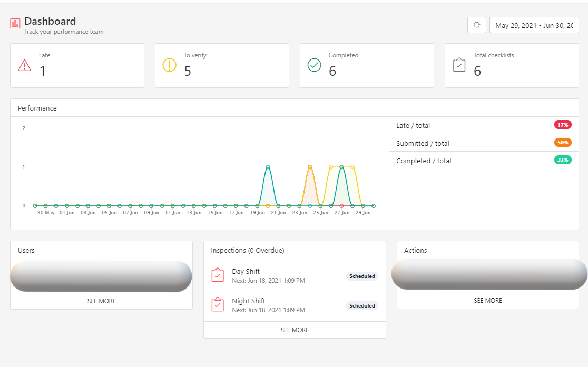Select the green Completed checkmark icon

coord(314,64)
